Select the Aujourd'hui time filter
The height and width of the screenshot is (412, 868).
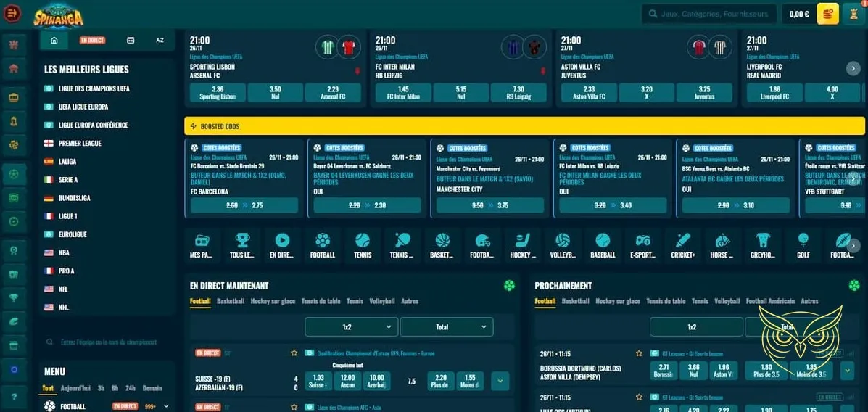tap(76, 388)
